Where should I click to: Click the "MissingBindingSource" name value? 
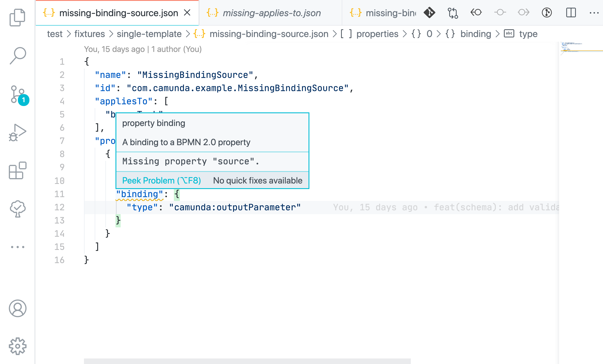point(195,75)
